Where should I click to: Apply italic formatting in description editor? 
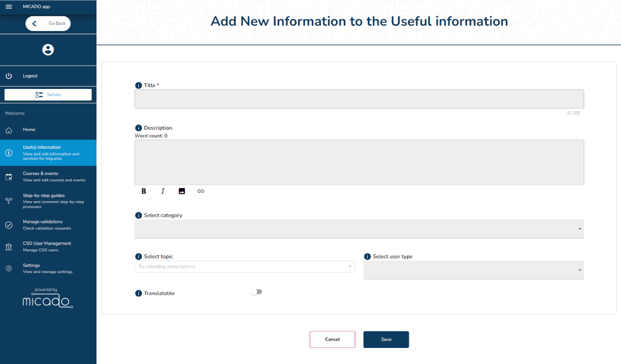coord(163,191)
